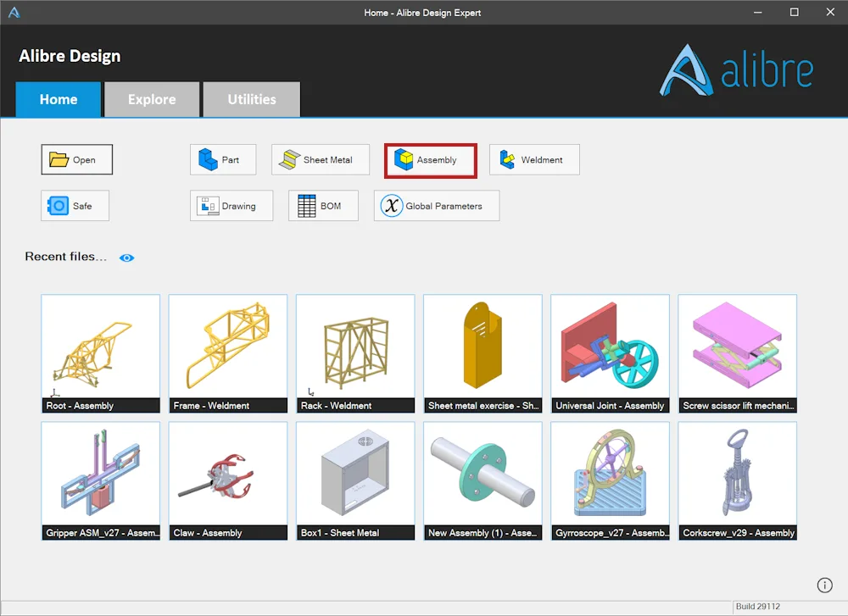Open the Universal Joint - Assembly file
Image resolution: width=848 pixels, height=616 pixels.
click(610, 353)
